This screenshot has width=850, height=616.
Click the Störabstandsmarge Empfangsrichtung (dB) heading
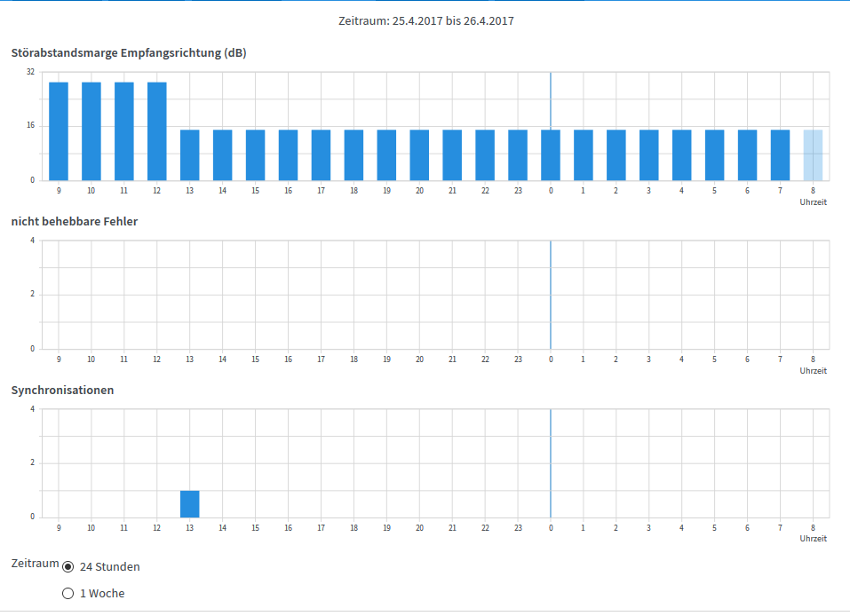coord(129,53)
